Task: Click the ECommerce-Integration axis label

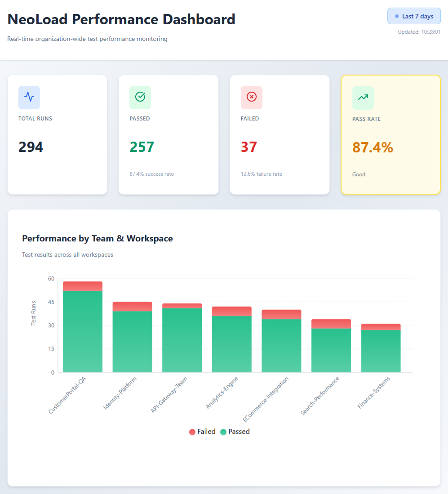Action: coord(265,399)
